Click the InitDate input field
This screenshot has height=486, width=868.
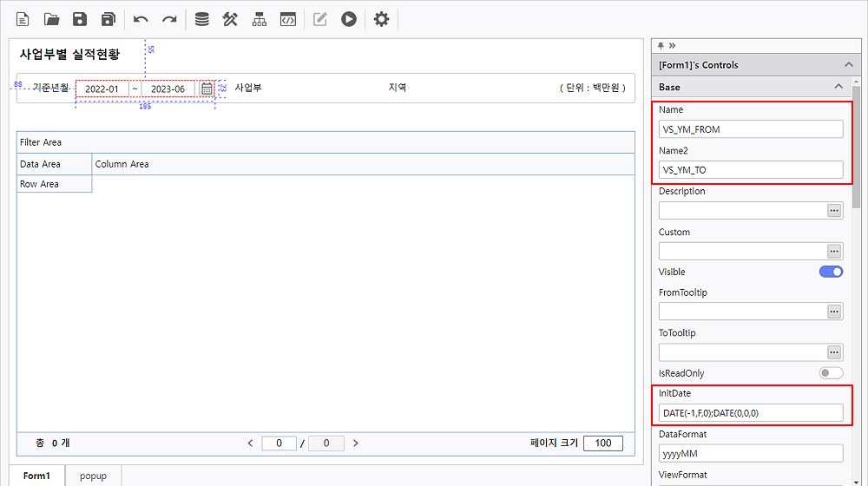[751, 413]
